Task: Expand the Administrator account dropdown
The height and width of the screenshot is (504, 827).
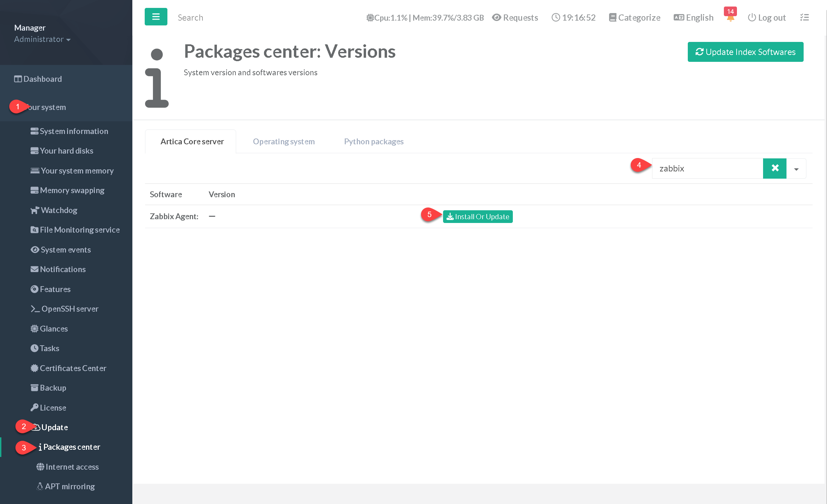Action: click(x=42, y=40)
